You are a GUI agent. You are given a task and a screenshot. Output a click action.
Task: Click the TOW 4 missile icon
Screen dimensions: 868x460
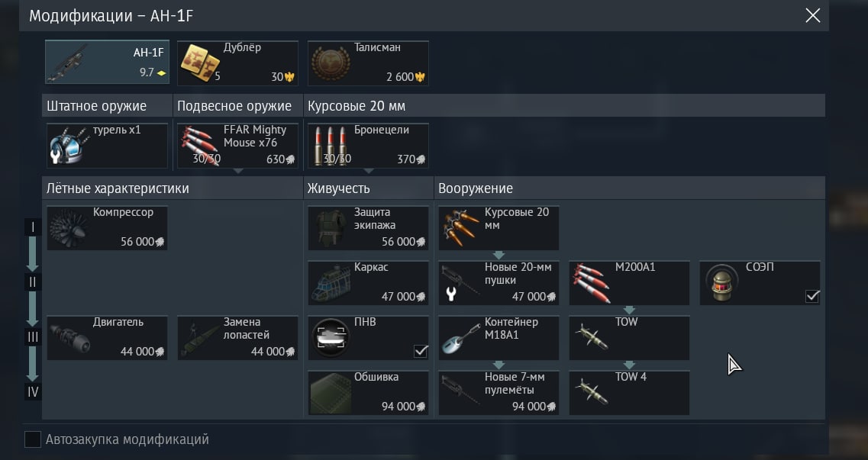591,393
